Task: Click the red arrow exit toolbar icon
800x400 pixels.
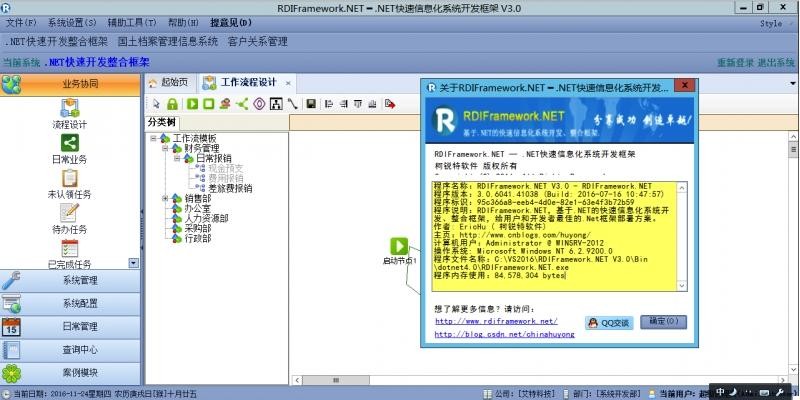Action: 390,104
